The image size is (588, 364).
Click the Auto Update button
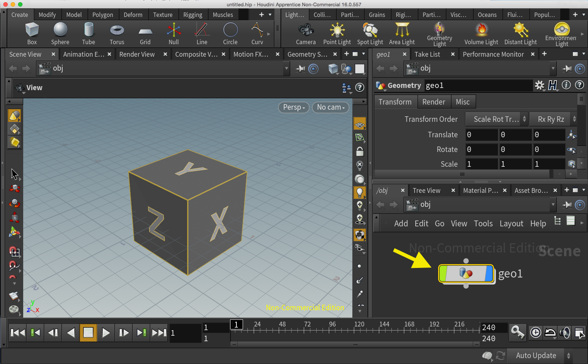tap(536, 356)
